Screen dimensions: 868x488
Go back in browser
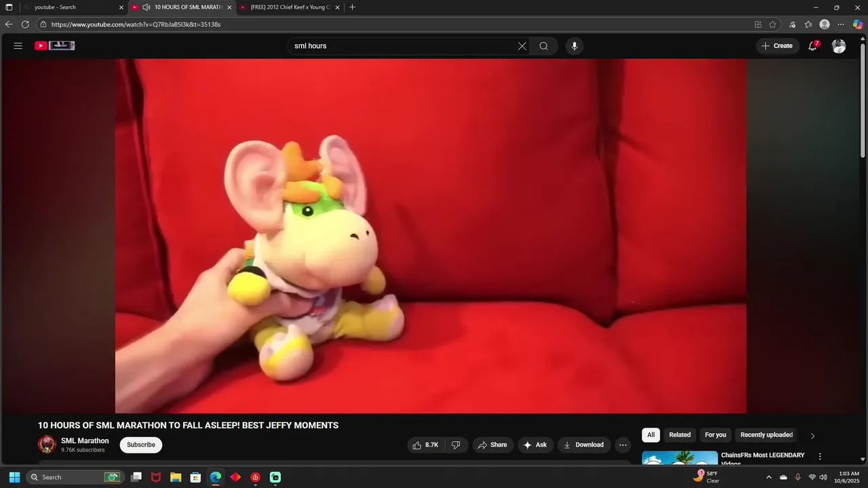pyautogui.click(x=9, y=24)
